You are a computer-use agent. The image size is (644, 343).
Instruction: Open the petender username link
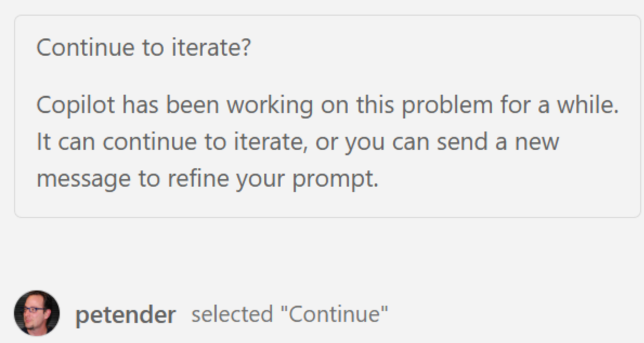pyautogui.click(x=125, y=314)
